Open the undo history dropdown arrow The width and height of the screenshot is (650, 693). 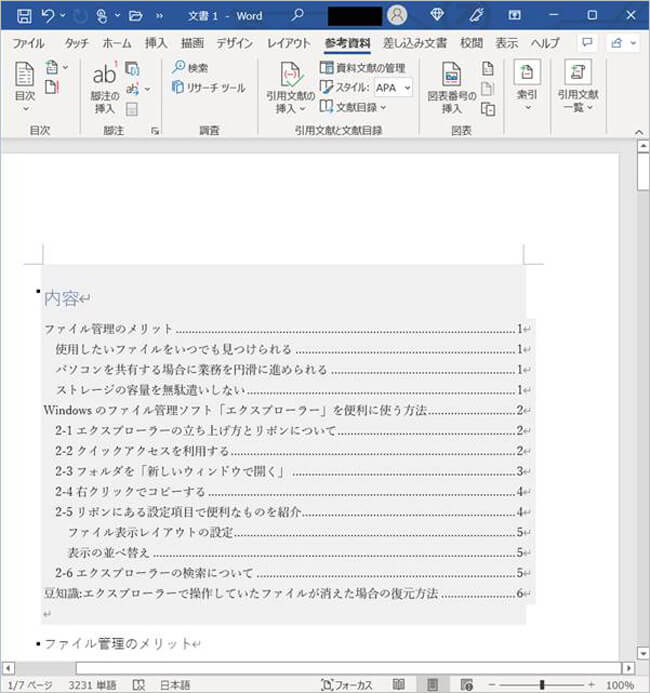(x=63, y=16)
